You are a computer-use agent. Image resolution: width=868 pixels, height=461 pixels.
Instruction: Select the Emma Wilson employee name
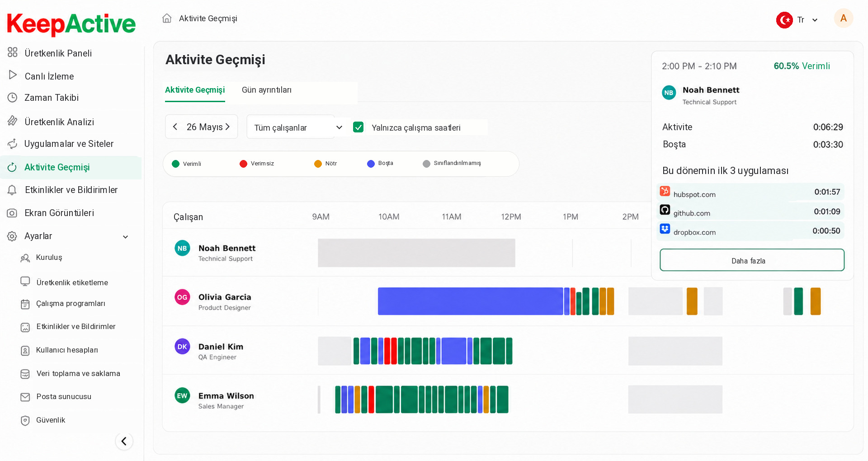click(226, 396)
